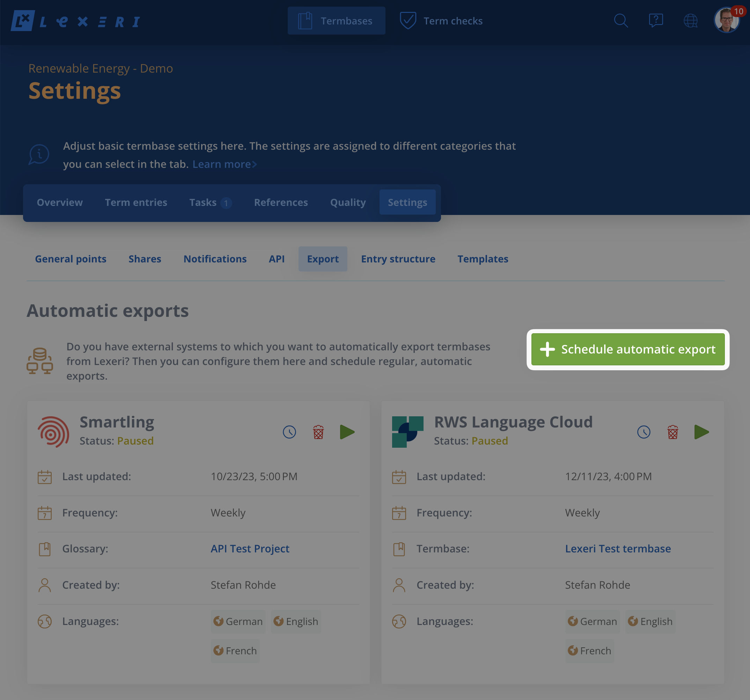Open the Quality tab
750x700 pixels.
[x=348, y=202]
